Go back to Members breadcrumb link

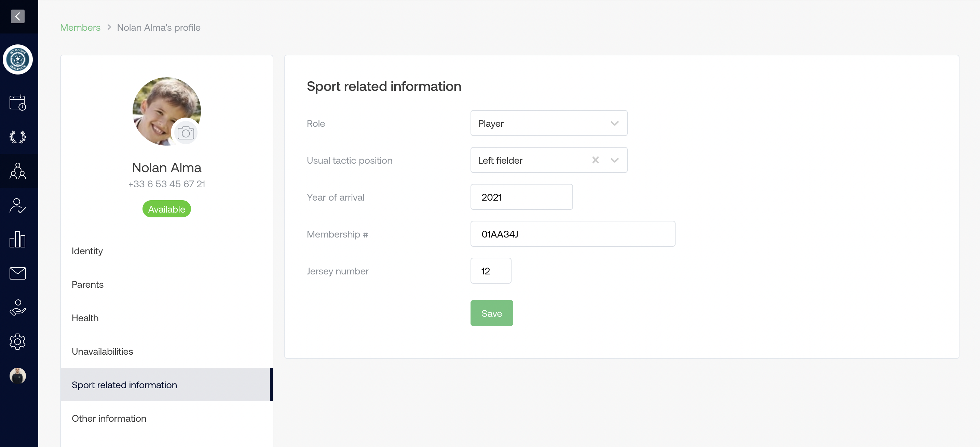point(80,27)
